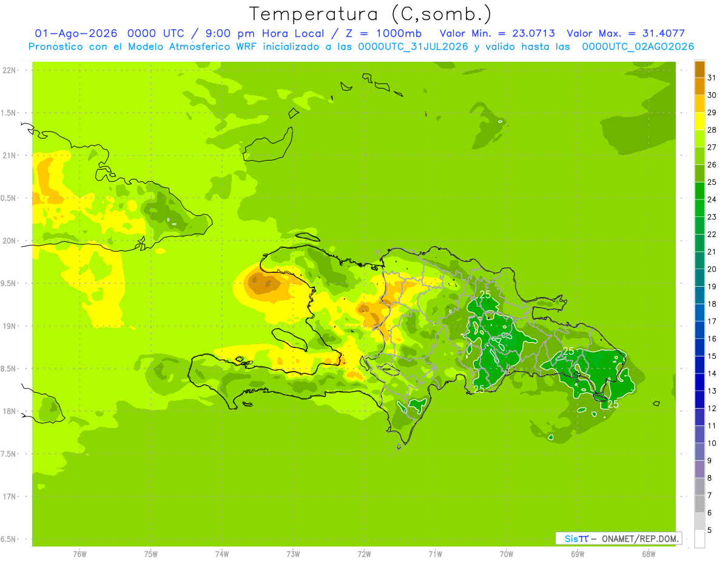Screen dimensions: 728x562
Task: Click the '75W' longitude axis label
Action: click(x=151, y=554)
